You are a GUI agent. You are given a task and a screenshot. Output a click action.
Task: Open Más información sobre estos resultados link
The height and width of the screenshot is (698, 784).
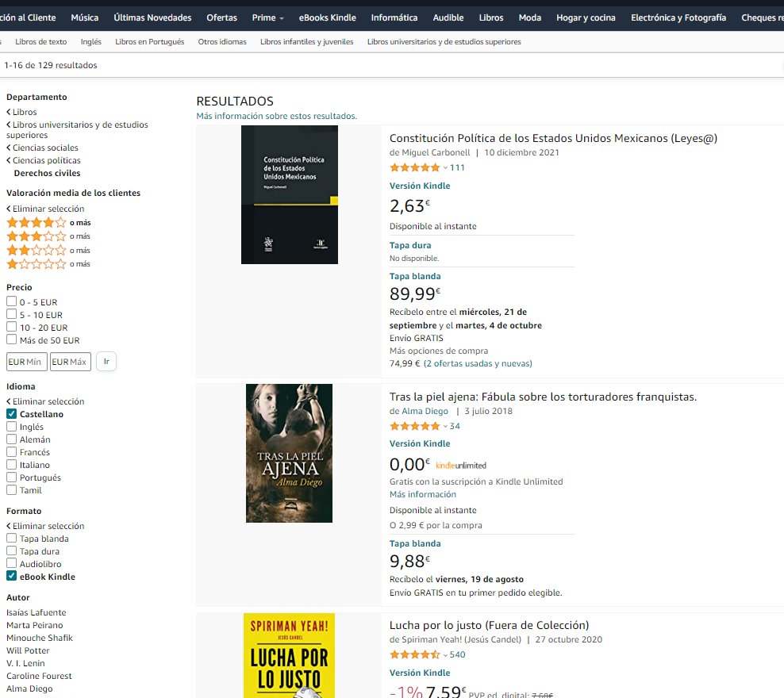tap(276, 116)
